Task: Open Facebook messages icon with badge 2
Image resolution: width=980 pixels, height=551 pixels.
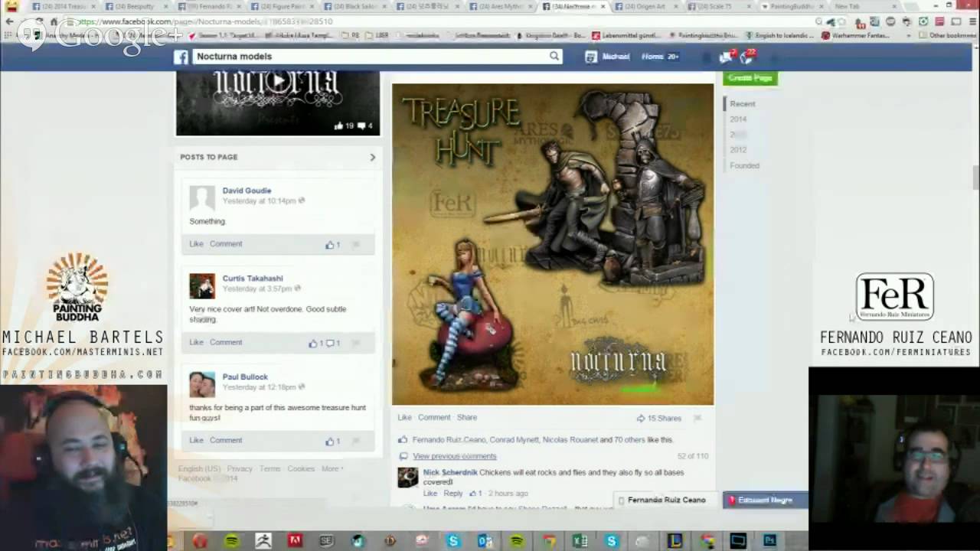Action: coord(726,57)
